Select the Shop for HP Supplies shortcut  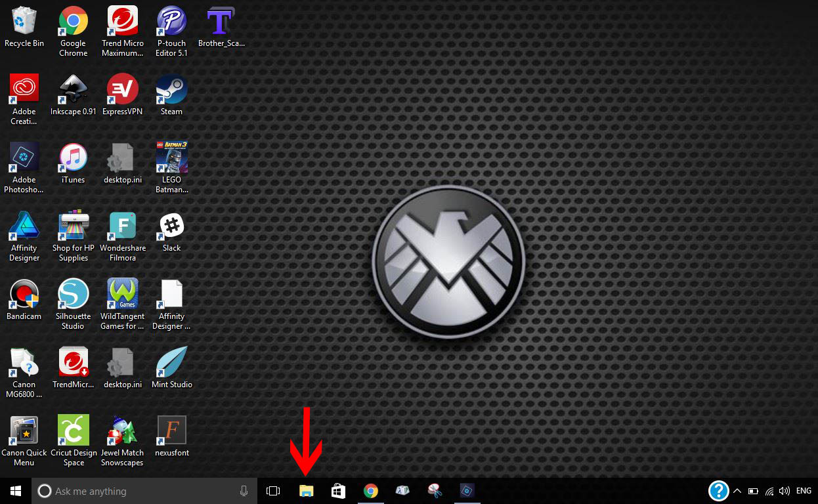click(73, 236)
